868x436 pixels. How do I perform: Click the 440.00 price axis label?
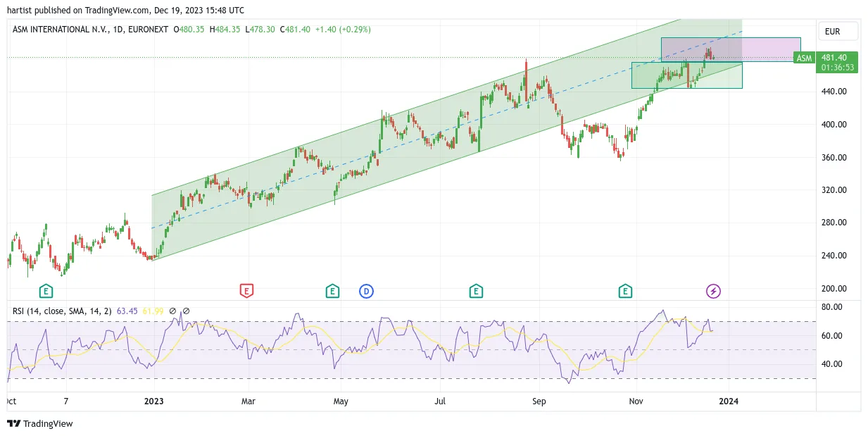(834, 92)
